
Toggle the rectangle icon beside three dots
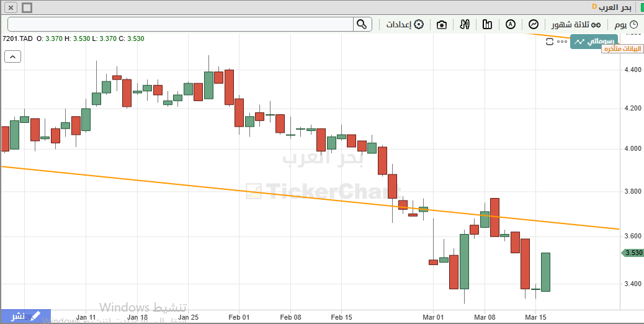(550, 42)
